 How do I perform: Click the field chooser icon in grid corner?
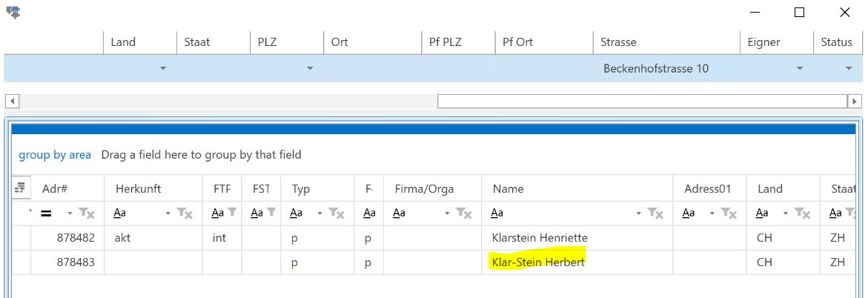click(x=21, y=188)
